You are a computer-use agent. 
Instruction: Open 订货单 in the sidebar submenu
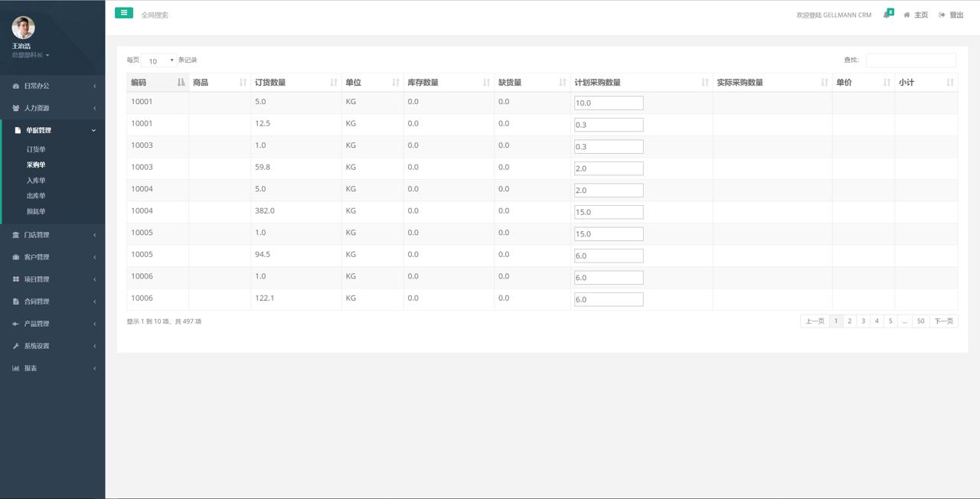36,150
